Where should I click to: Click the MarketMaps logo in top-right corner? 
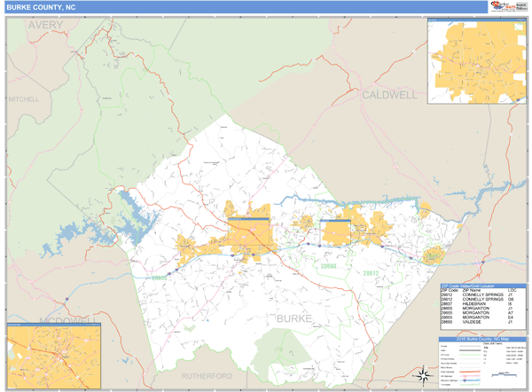click(x=502, y=7)
